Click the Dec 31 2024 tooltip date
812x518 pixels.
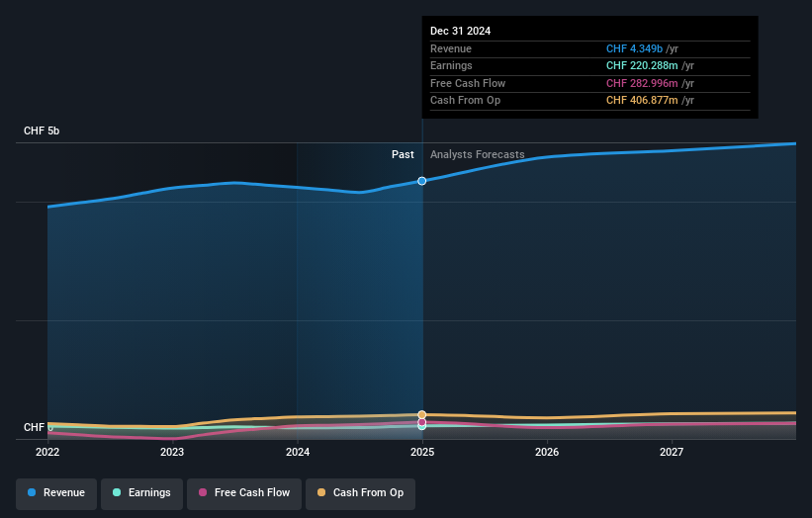460,31
